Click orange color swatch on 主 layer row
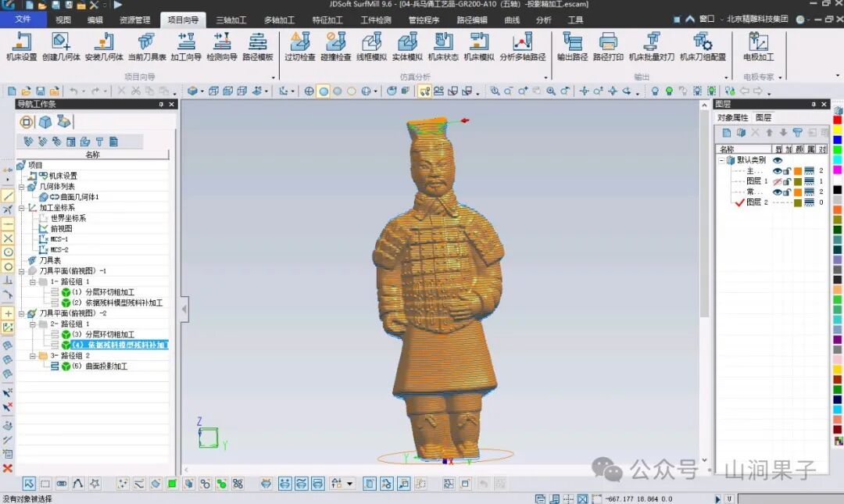The image size is (844, 504). click(x=798, y=171)
